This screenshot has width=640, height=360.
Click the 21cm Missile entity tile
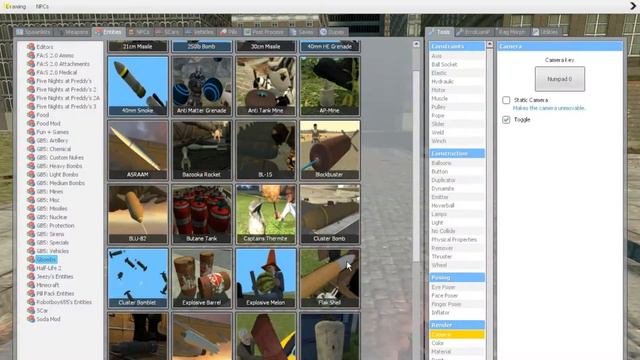pyautogui.click(x=138, y=46)
